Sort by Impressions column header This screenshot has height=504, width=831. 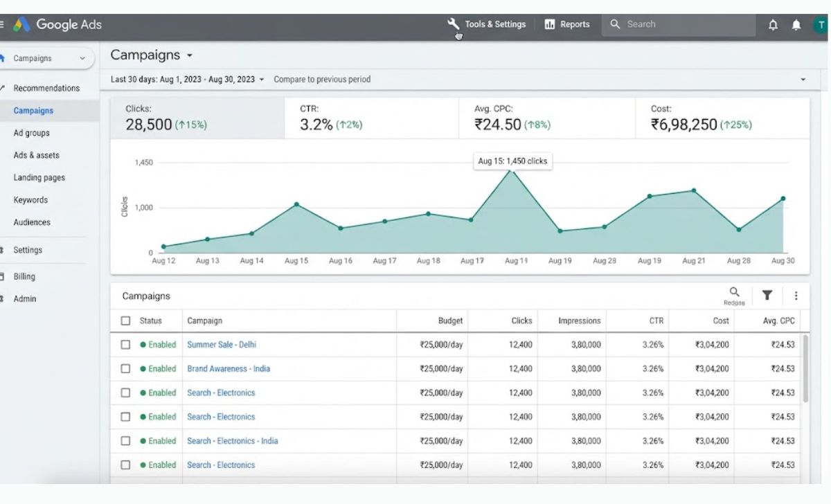(x=580, y=321)
